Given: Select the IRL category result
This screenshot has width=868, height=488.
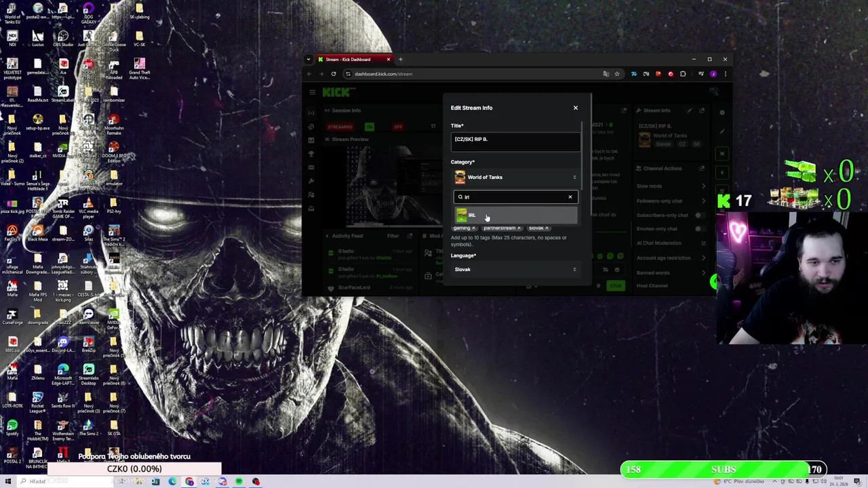Looking at the screenshot, I should point(515,216).
